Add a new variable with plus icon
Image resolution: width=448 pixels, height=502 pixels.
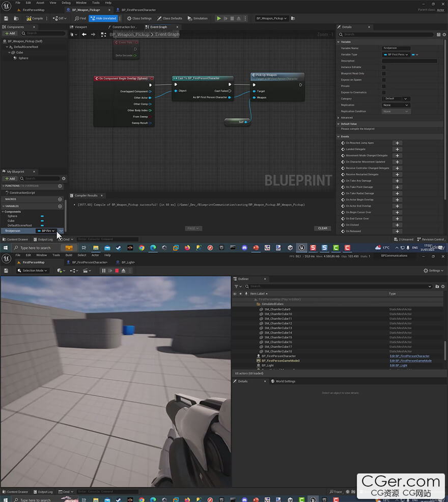(x=60, y=206)
